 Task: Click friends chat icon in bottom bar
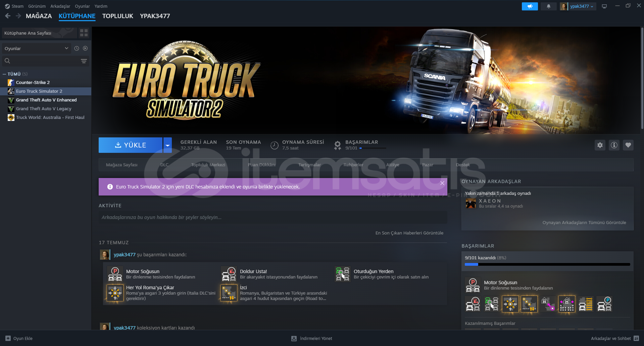637,338
